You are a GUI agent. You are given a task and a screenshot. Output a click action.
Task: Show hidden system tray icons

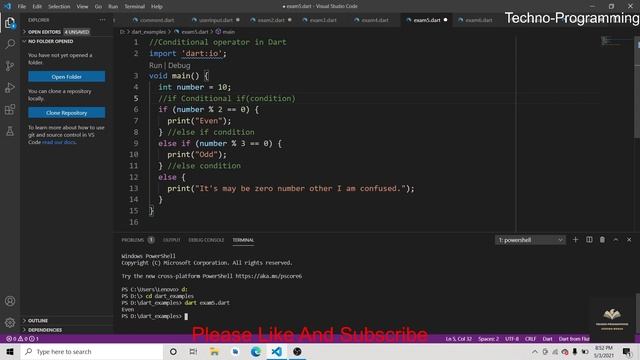(535, 351)
